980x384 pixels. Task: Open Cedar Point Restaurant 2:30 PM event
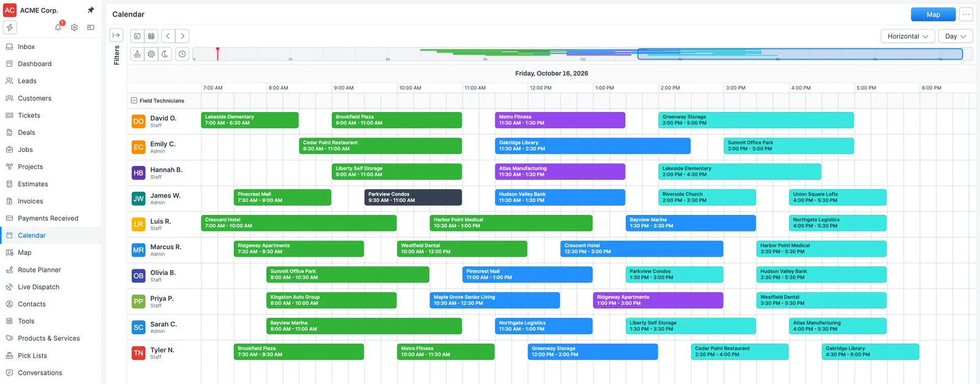(x=740, y=352)
